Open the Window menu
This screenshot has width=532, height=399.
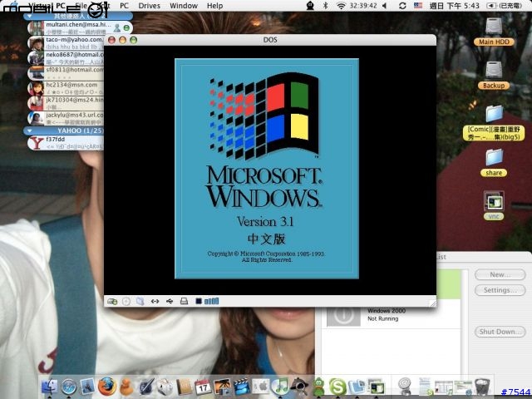coord(184,6)
